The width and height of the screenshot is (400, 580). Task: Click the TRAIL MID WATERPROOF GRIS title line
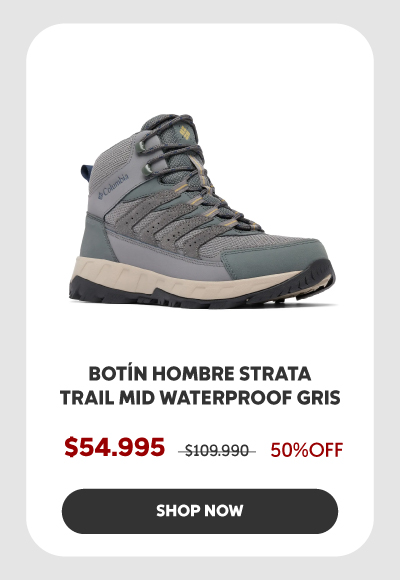(200, 398)
